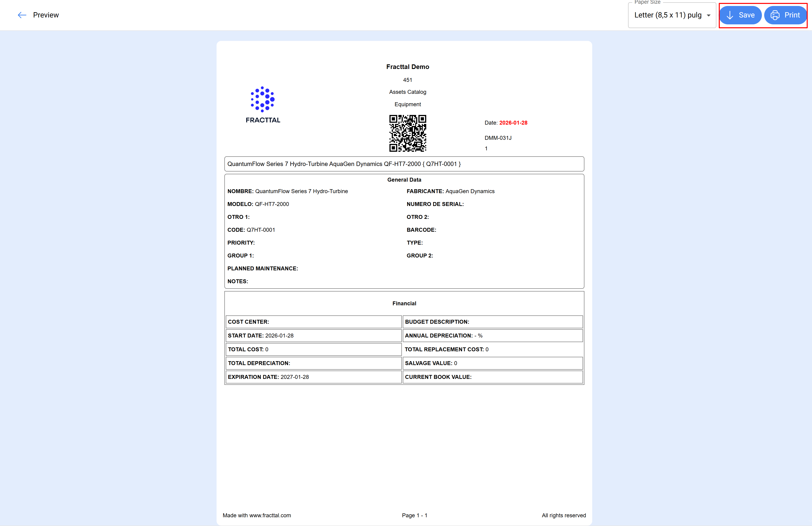Click the asset title QuantumFlow Series 7 field

click(x=344, y=164)
